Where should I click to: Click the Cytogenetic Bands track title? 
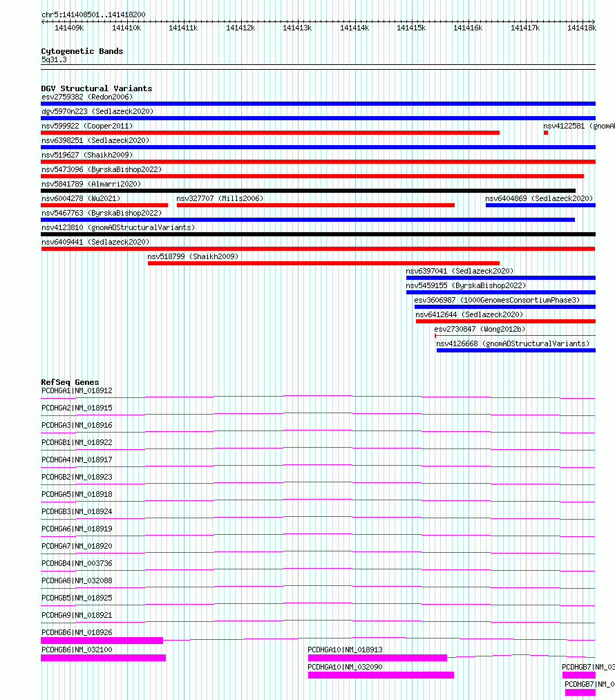tap(82, 51)
